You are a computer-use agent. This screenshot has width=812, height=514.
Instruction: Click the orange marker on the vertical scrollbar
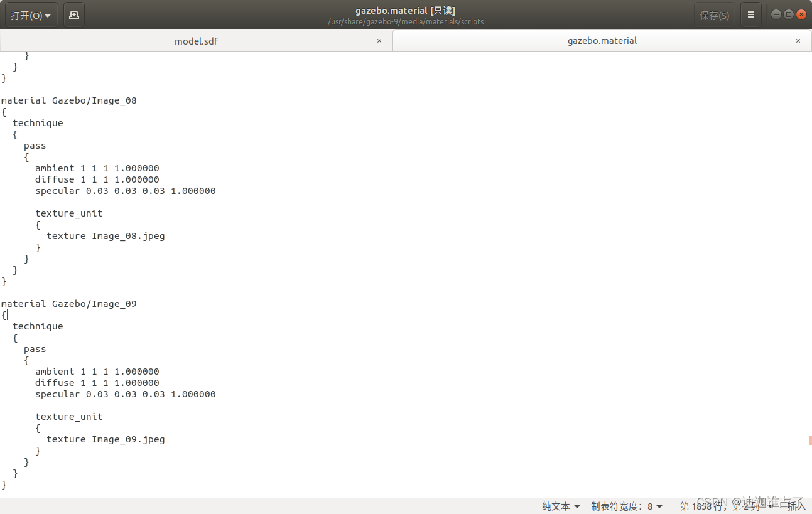(x=810, y=441)
